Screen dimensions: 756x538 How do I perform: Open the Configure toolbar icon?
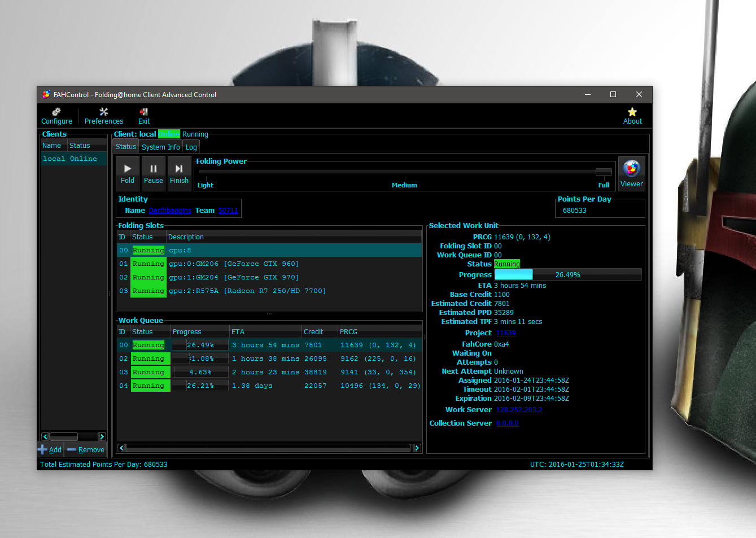point(56,116)
